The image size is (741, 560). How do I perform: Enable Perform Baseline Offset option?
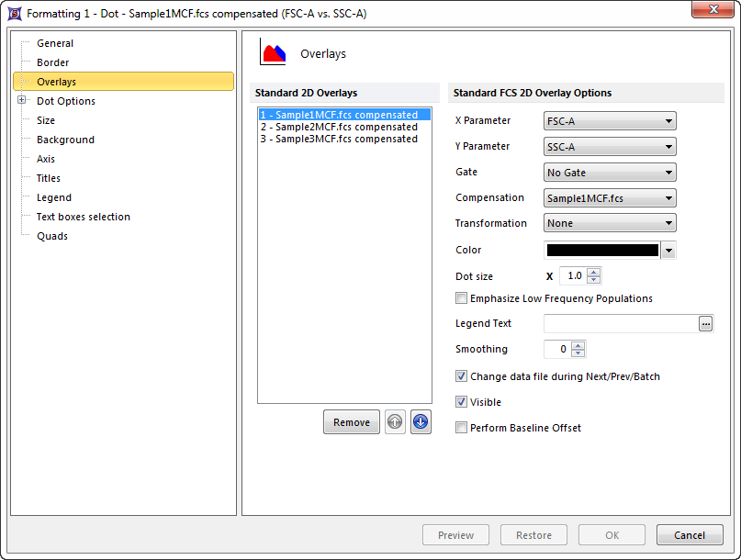click(x=461, y=428)
